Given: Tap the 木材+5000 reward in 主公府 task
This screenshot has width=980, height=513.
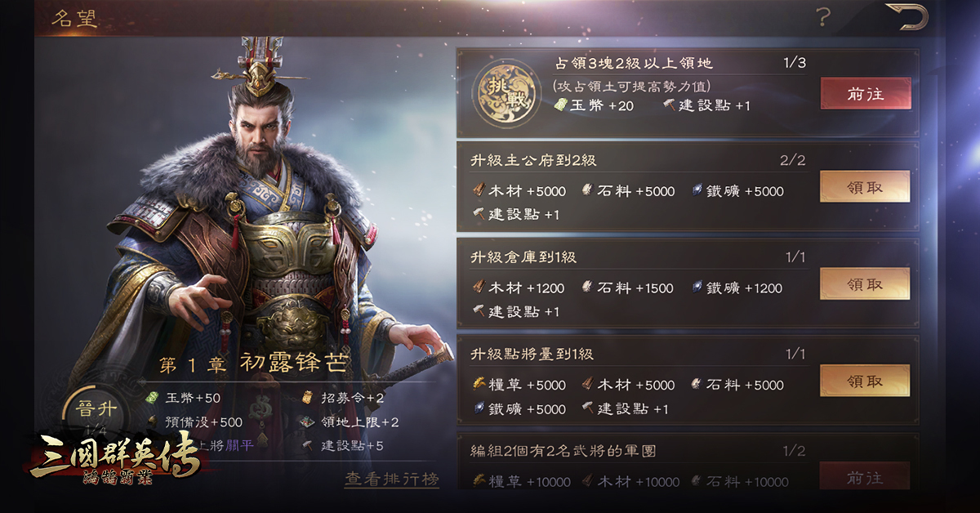Looking at the screenshot, I should tap(519, 191).
